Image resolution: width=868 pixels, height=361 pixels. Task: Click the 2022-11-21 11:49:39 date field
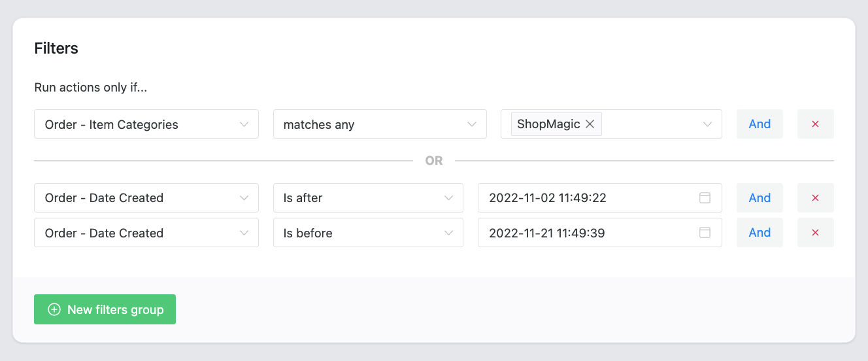pyautogui.click(x=600, y=232)
